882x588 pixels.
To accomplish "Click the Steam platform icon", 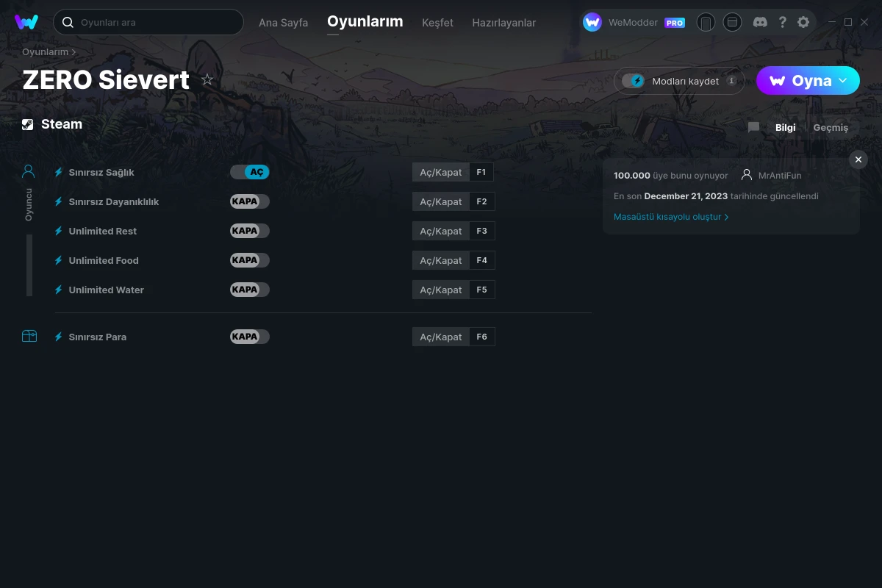I will coord(28,124).
